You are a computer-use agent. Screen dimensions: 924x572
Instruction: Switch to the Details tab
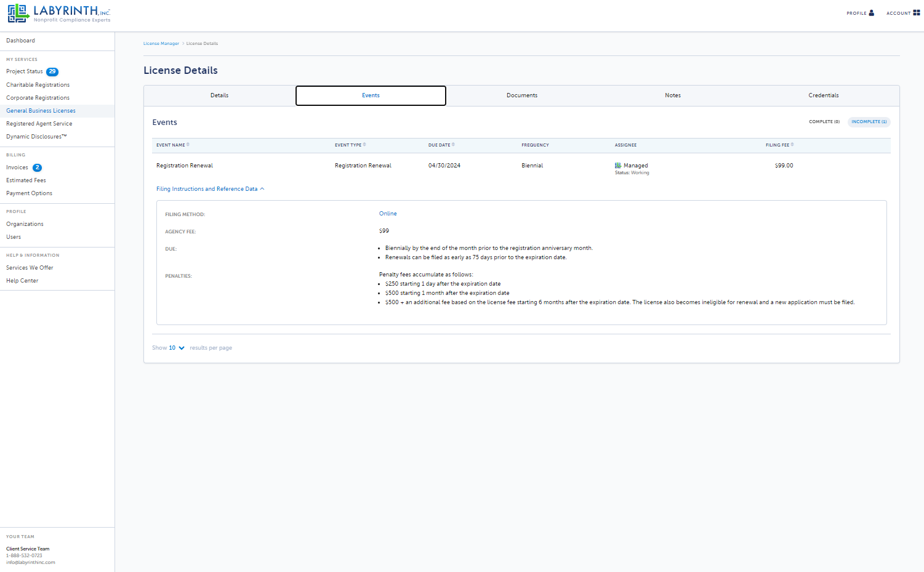[x=220, y=95]
